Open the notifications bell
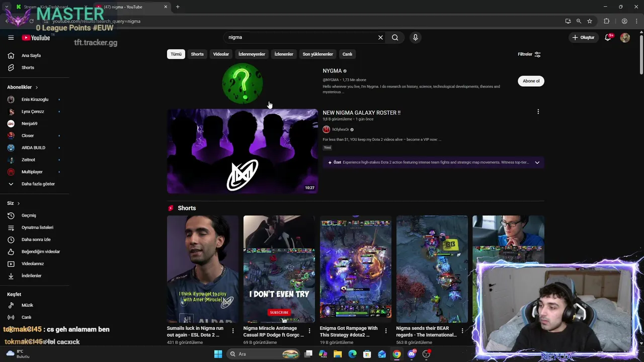 (608, 37)
